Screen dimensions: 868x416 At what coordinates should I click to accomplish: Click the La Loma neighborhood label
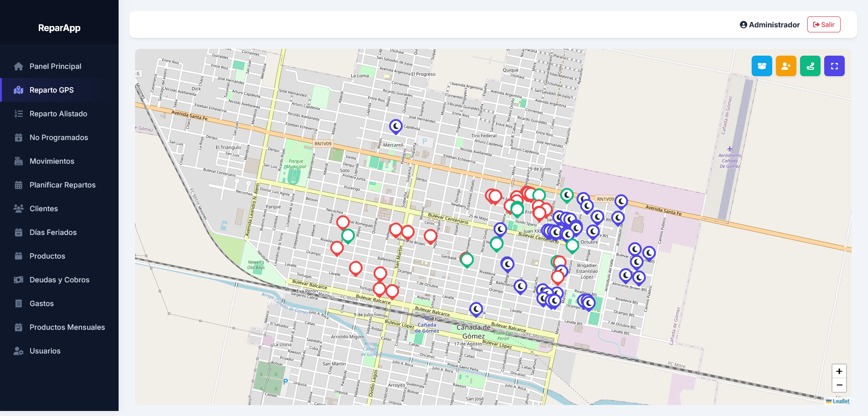(x=360, y=76)
